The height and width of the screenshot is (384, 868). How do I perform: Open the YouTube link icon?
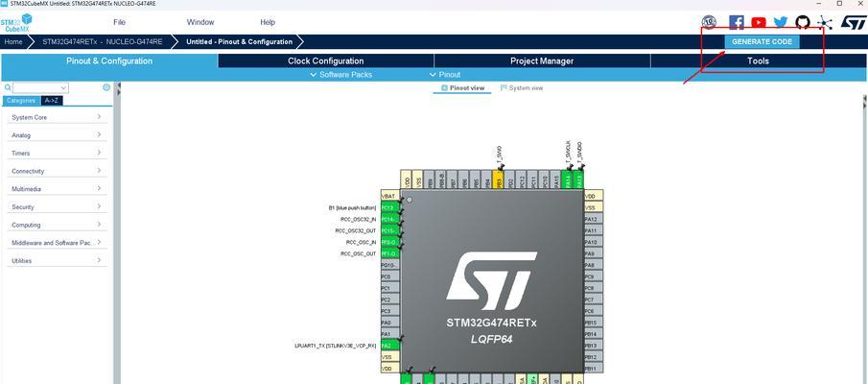(759, 22)
